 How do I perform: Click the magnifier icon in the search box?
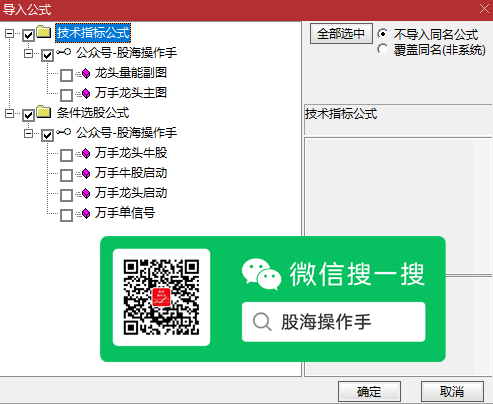tap(262, 322)
